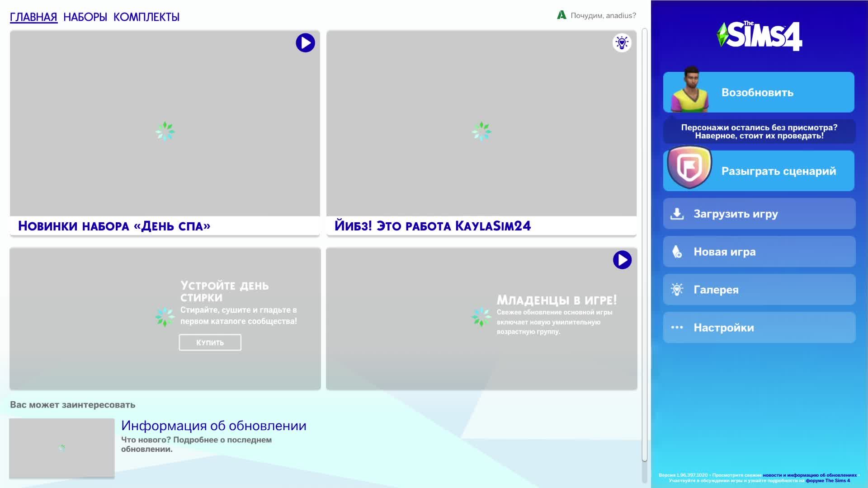Viewport: 868px width, 488px height.
Task: Open the ГЛАВНАЯ tab
Action: (x=33, y=17)
